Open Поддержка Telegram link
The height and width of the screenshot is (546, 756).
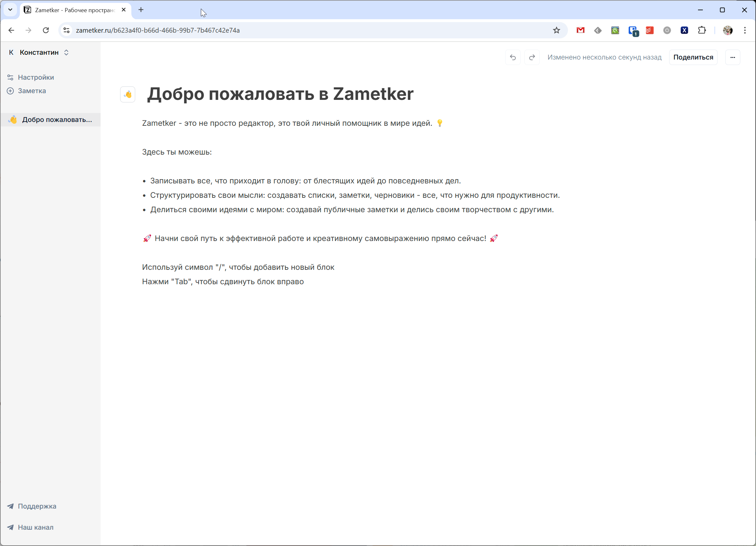click(x=37, y=506)
